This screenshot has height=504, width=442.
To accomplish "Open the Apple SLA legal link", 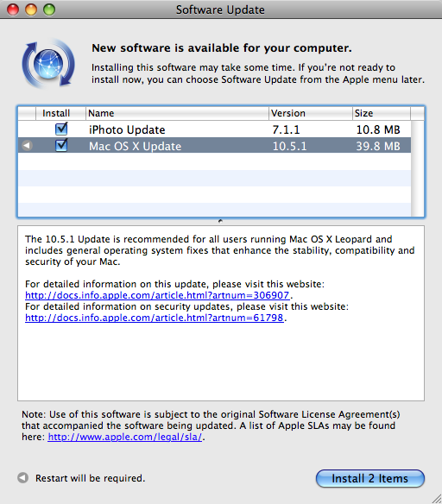I will pos(125,437).
